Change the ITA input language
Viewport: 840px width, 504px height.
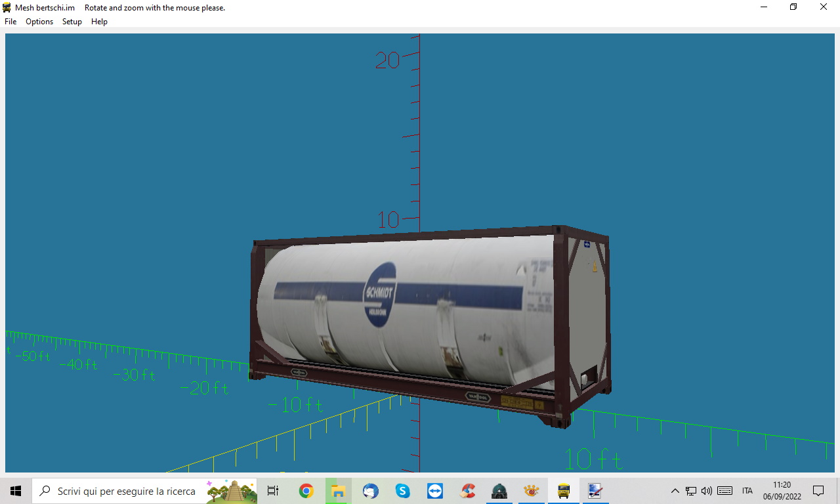(x=747, y=491)
